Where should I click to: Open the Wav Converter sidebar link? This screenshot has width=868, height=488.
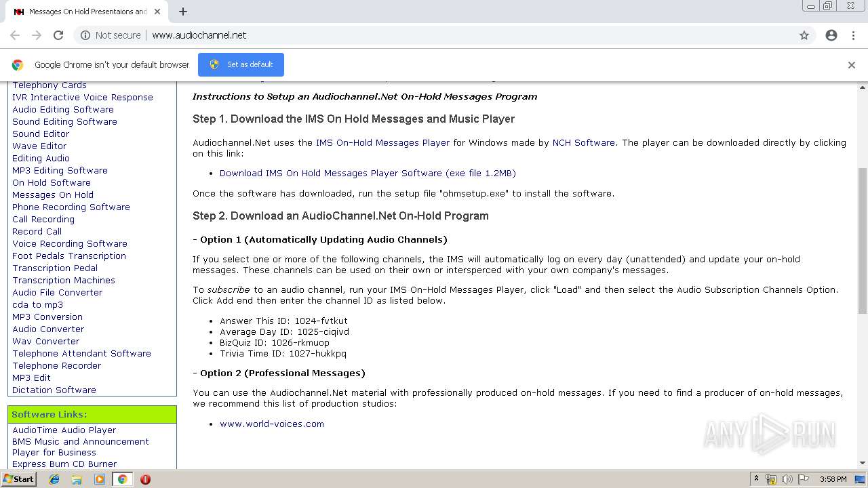click(x=45, y=341)
